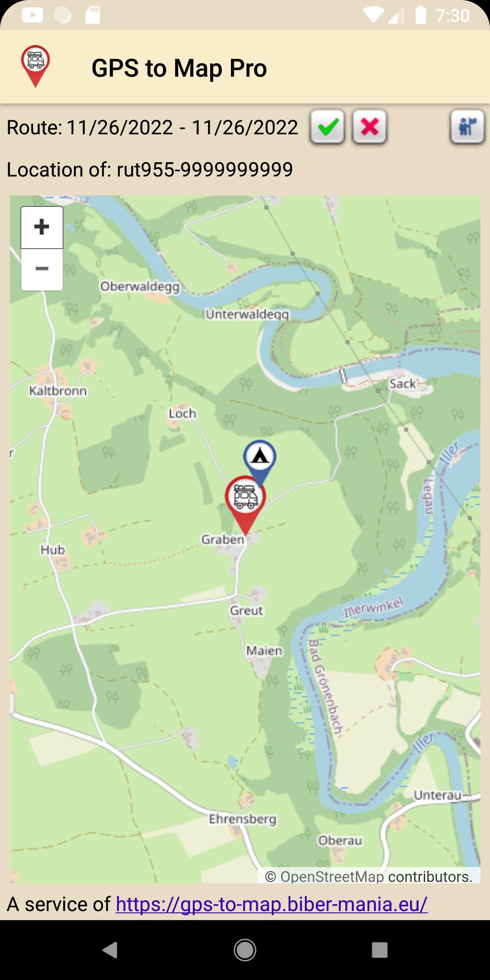Click the red X route button
This screenshot has width=490, height=980.
pos(370,127)
